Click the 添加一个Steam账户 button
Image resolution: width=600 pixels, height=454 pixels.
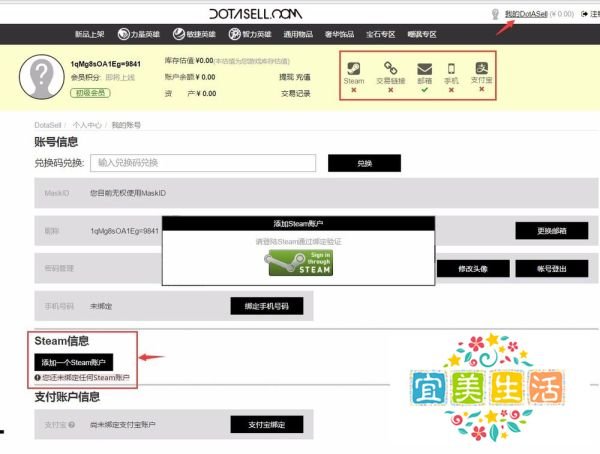click(73, 362)
